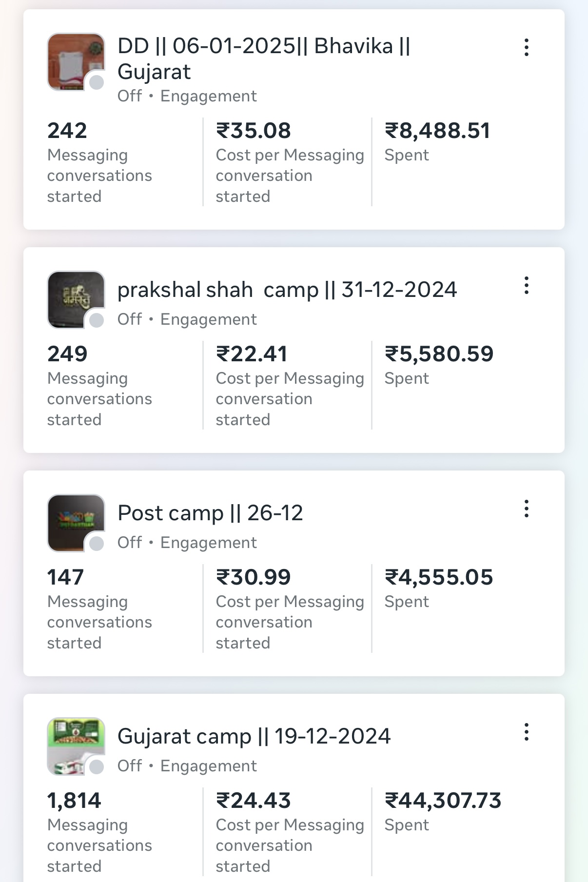Tap the grey status dot on Post camp
This screenshot has width=588, height=882.
(97, 544)
